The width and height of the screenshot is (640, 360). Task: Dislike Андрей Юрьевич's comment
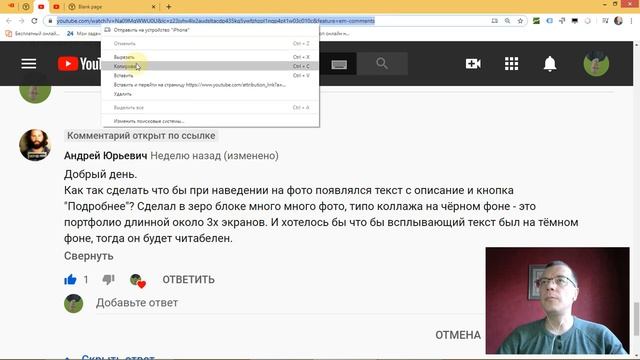pyautogui.click(x=108, y=280)
